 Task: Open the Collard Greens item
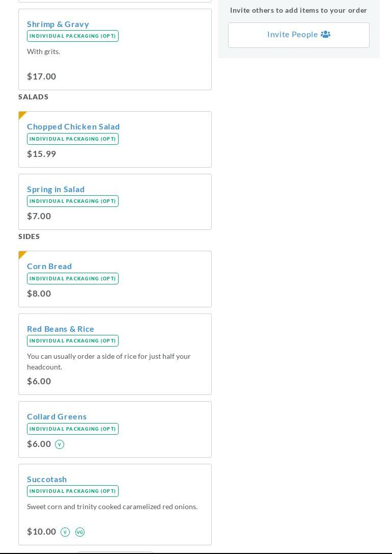tap(57, 416)
